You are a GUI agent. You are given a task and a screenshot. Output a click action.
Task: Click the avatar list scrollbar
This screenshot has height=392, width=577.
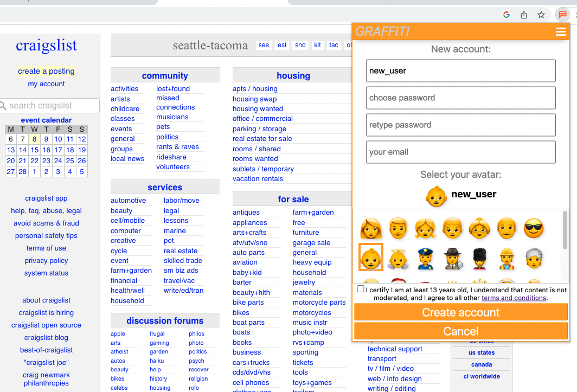tap(565, 230)
